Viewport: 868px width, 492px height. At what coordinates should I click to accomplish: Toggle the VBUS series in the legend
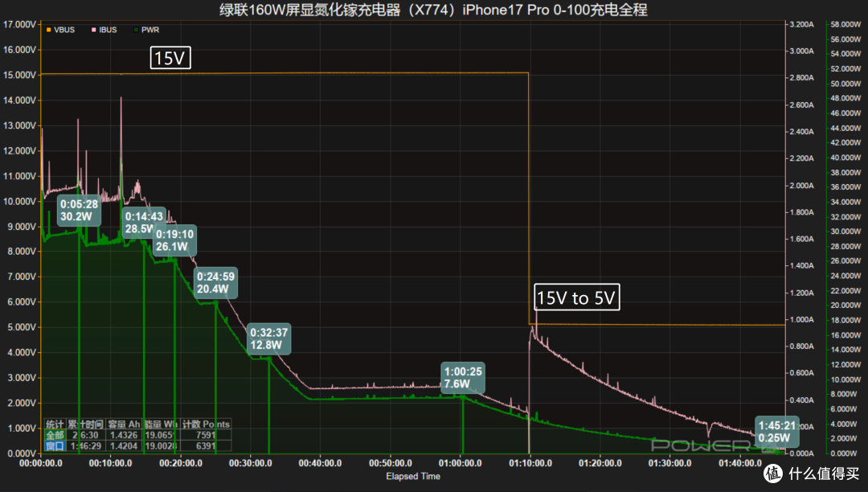60,30
